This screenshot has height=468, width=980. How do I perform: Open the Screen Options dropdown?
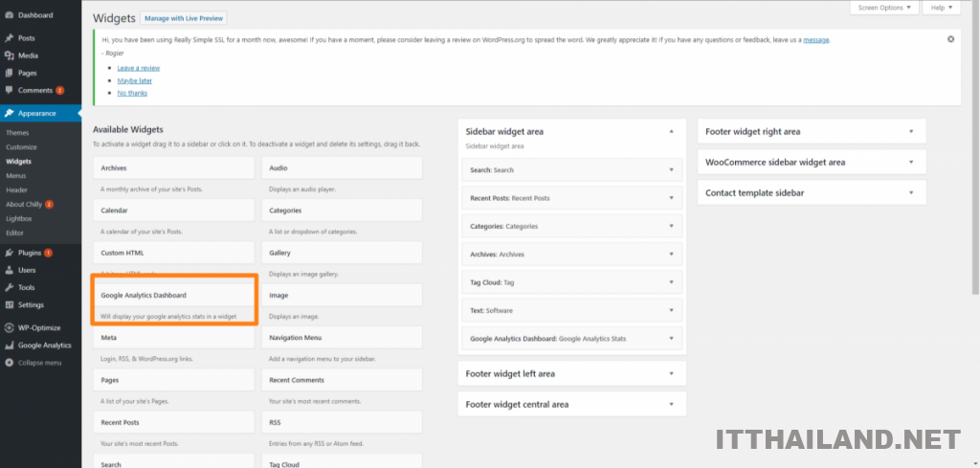coord(884,8)
